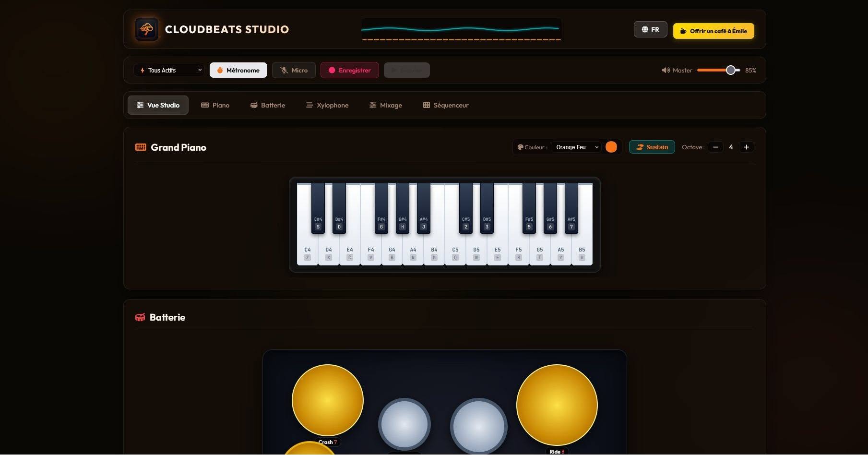The height and width of the screenshot is (455, 868).
Task: Click Offrir un café à Émile button
Action: [713, 31]
